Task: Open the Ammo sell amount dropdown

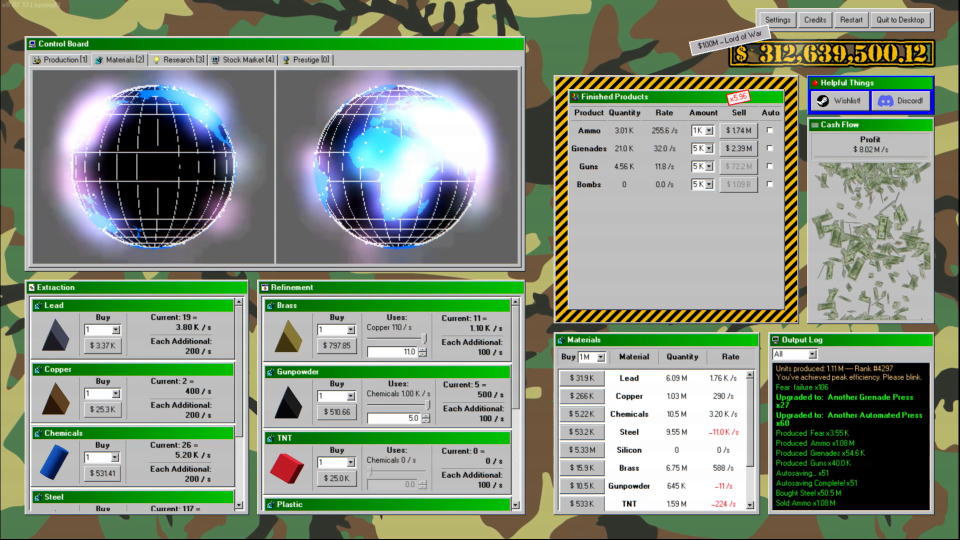Action: click(709, 131)
